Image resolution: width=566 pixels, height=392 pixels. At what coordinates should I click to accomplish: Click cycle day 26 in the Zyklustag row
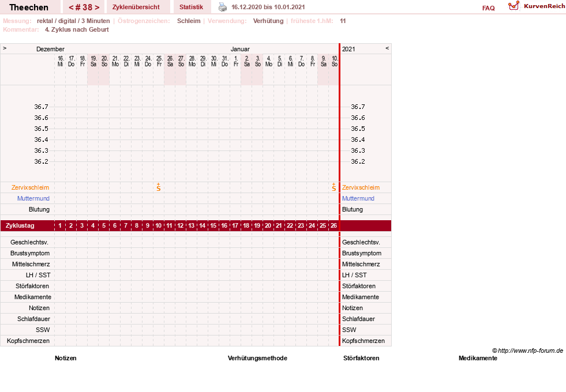[333, 226]
